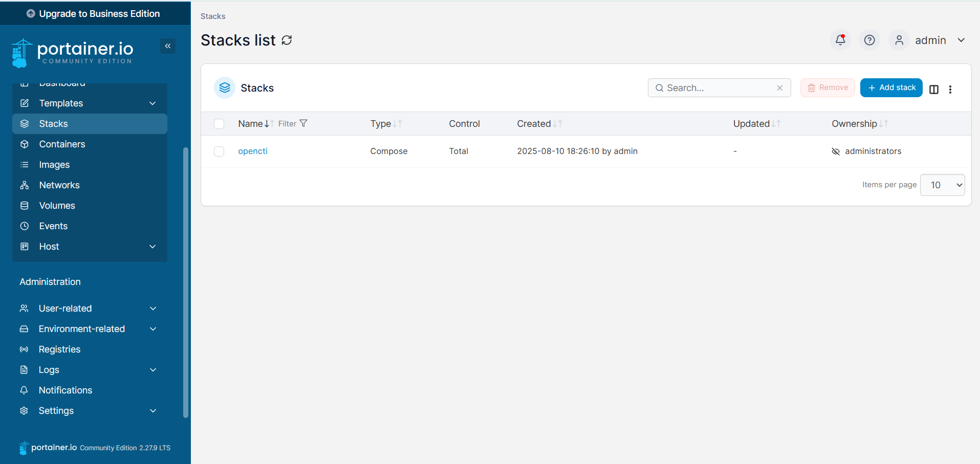Open the table three-dot options menu
Screen dimensions: 980x464
click(x=950, y=90)
